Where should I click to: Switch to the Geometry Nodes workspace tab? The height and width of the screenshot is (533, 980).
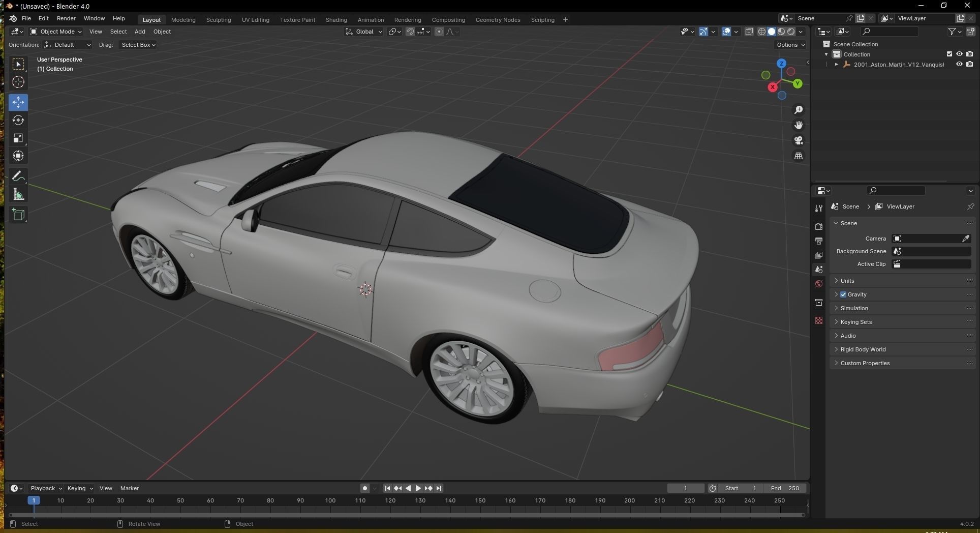coord(498,20)
